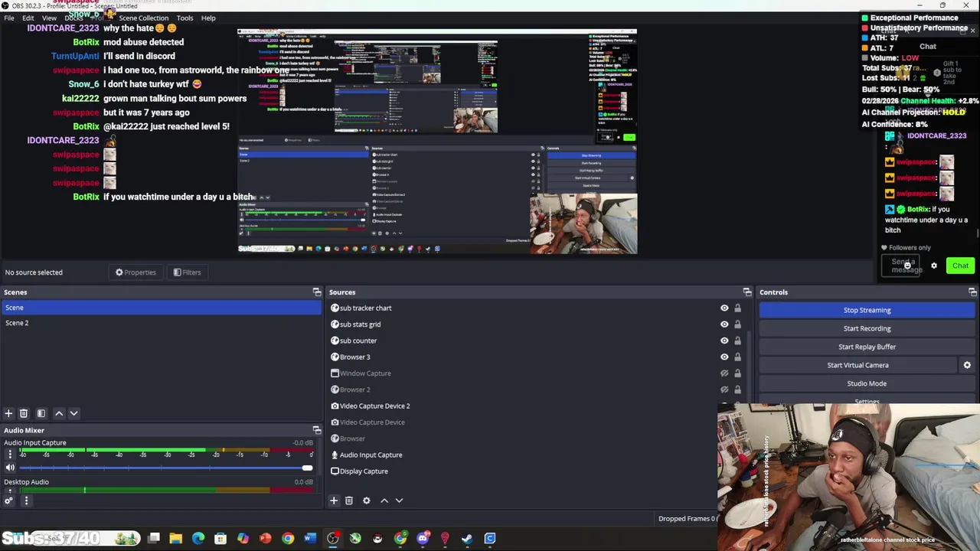This screenshot has width=980, height=551.
Task: Move the scene down in the Scenes toolbar
Action: 73,413
